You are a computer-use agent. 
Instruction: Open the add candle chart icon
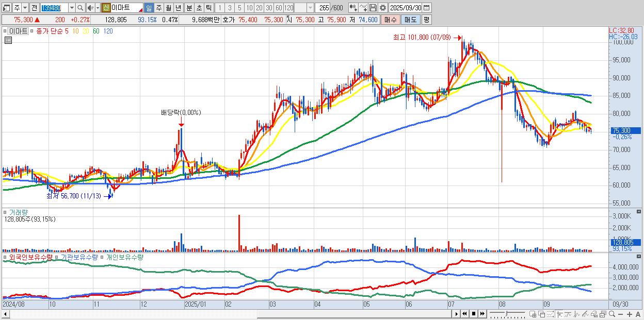tap(353, 8)
